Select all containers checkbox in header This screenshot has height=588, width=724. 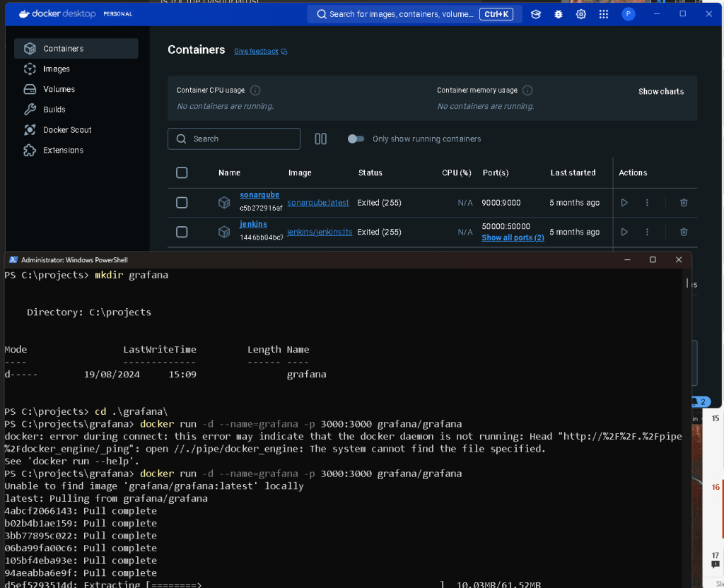(x=182, y=172)
